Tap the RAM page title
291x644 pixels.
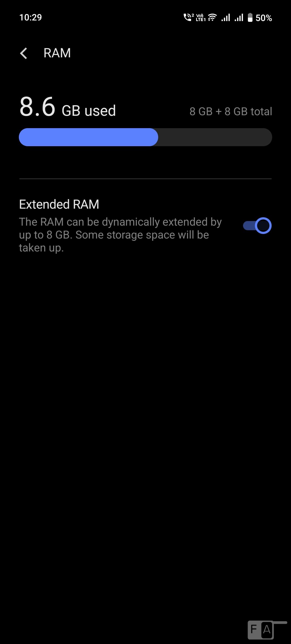tap(57, 53)
